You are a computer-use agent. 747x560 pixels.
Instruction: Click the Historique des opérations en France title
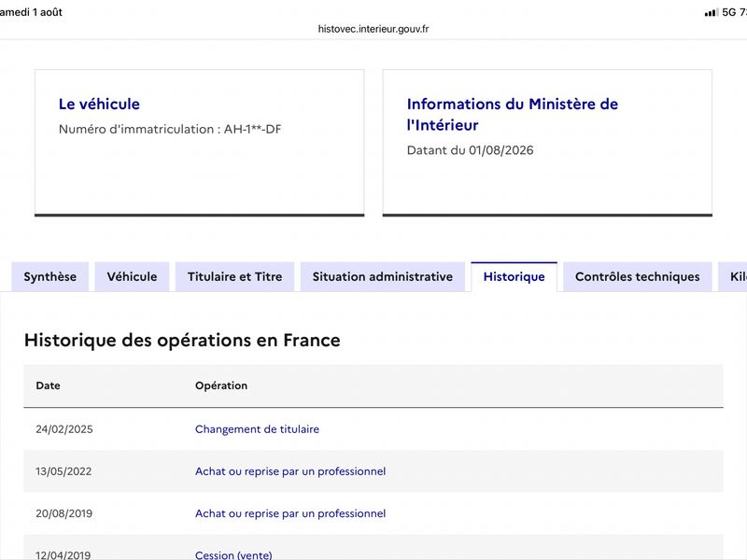pos(182,340)
